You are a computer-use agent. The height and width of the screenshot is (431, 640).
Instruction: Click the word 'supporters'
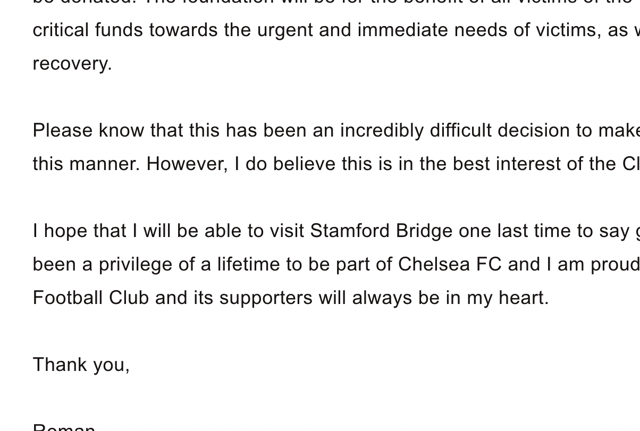[x=266, y=298]
